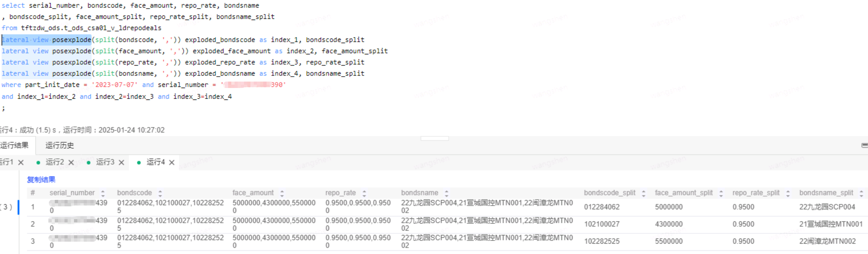Select bondsname_split cell 22九龙园SCP004
This screenshot has width=868, height=254.
[827, 207]
